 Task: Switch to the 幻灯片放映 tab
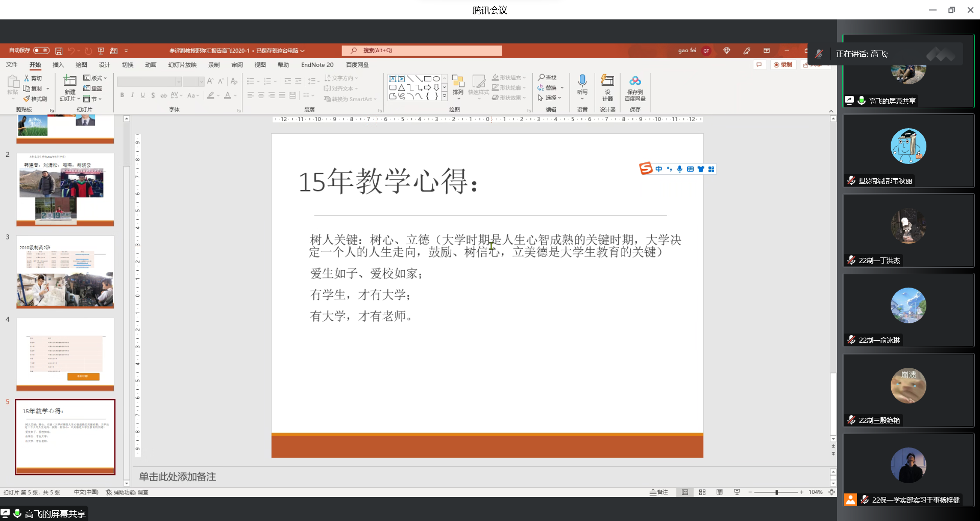(182, 65)
